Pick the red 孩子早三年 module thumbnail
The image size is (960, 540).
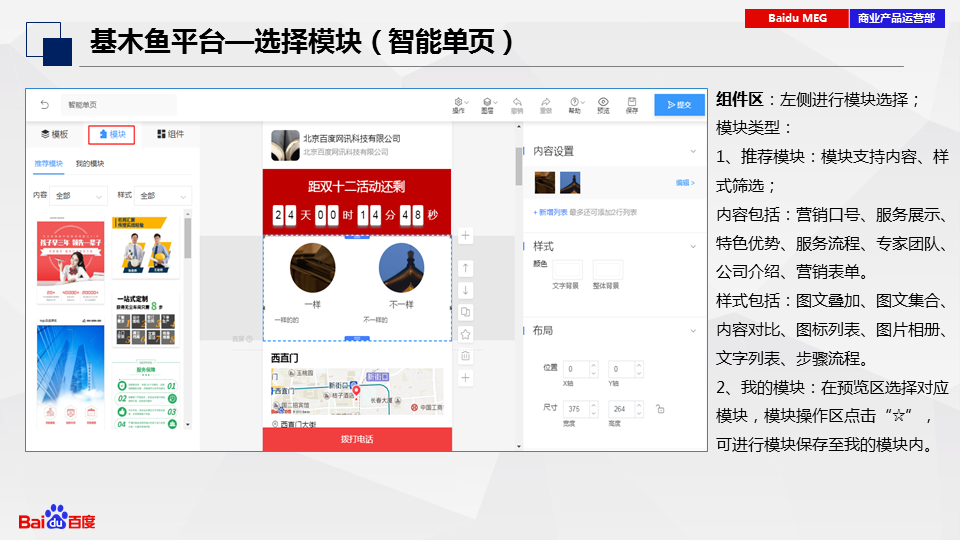(x=70, y=259)
